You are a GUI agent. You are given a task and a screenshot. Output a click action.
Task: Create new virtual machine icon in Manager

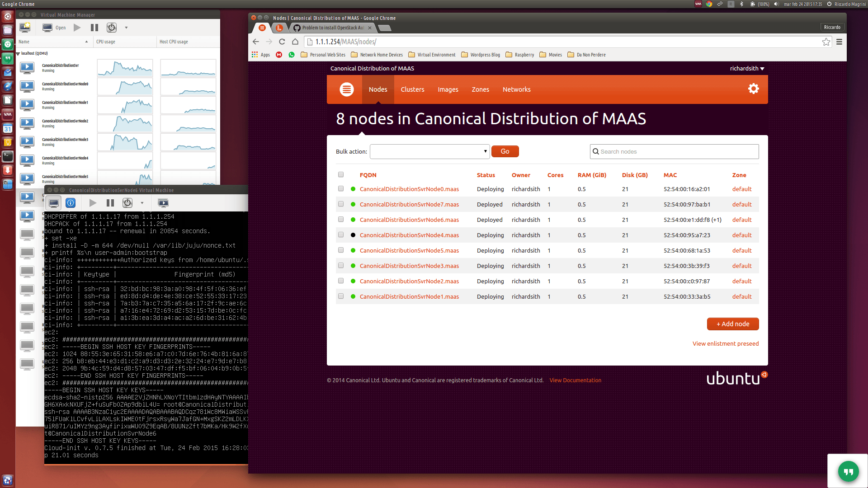[x=25, y=28]
